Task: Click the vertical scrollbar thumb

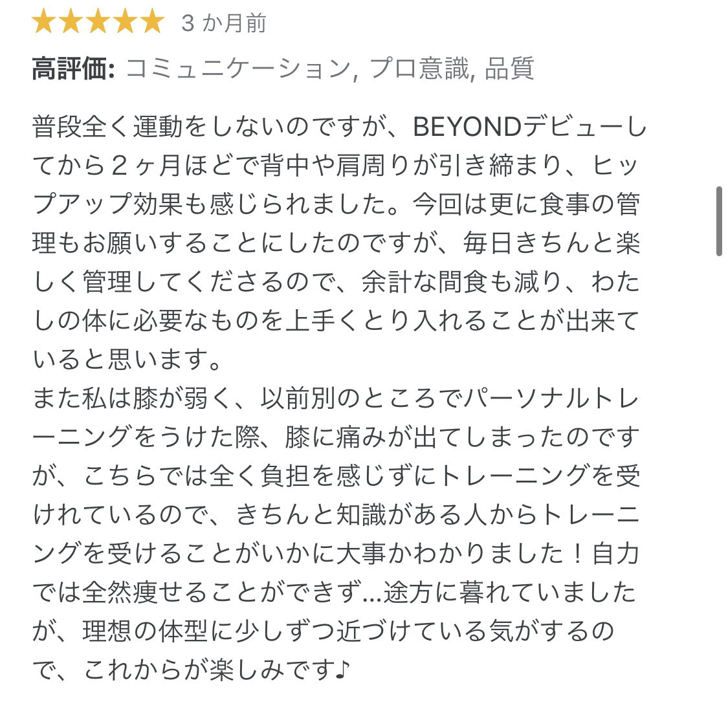Action: coord(719,221)
